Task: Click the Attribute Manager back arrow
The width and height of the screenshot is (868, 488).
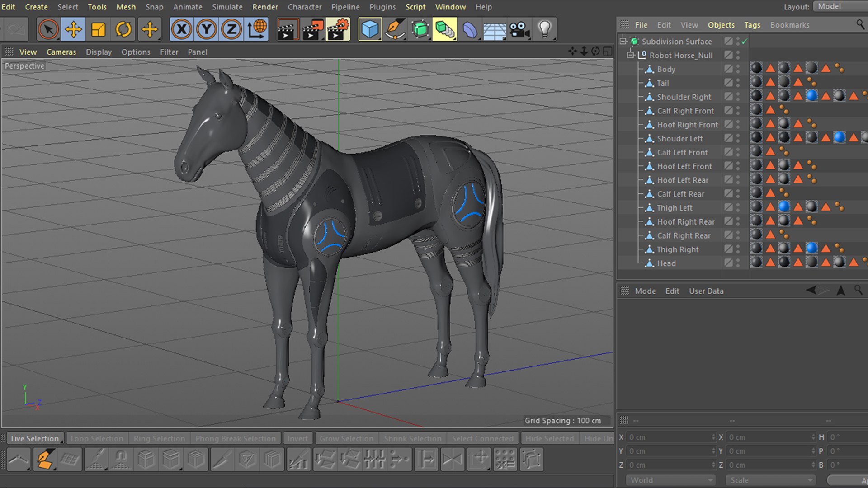Action: [811, 291]
